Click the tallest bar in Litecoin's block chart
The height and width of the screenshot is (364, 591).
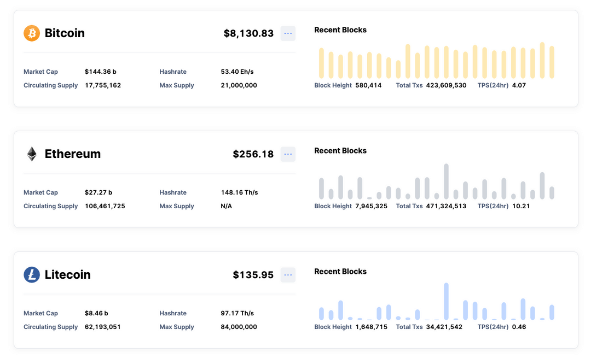coord(446,301)
